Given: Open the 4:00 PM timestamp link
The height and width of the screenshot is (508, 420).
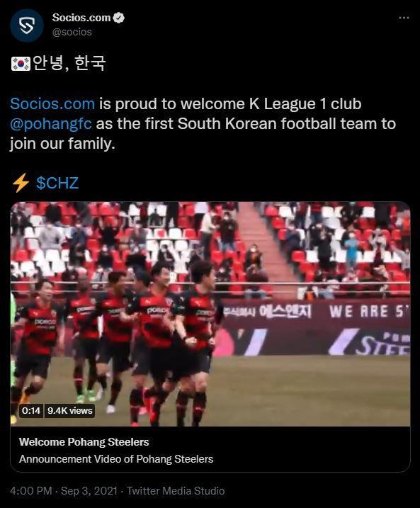Looking at the screenshot, I should (x=31, y=490).
